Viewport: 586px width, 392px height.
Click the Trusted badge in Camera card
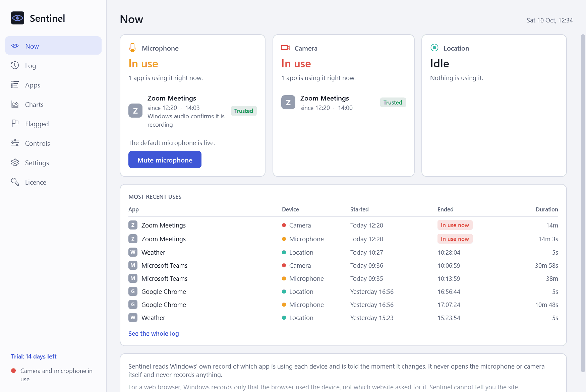[x=393, y=103]
